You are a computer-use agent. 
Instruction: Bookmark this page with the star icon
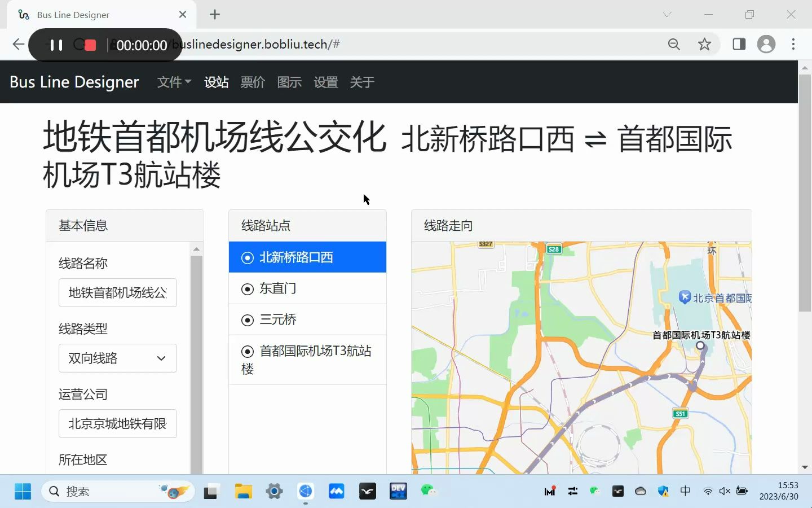coord(704,44)
